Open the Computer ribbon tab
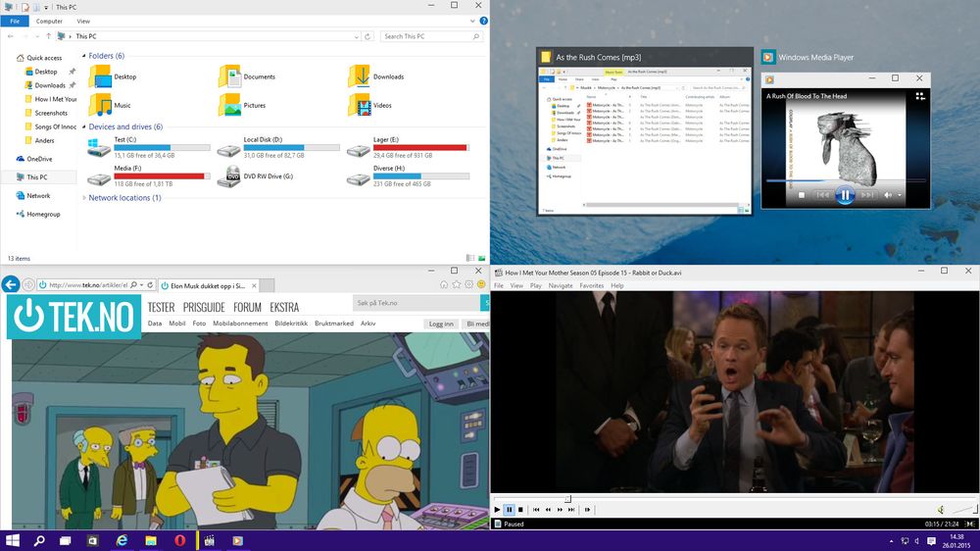The height and width of the screenshot is (551, 980). coord(49,22)
